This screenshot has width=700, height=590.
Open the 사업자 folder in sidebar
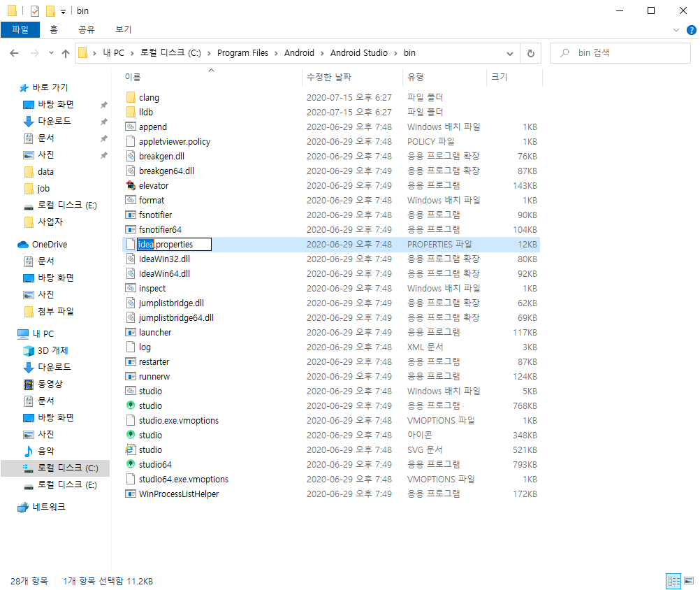pos(50,222)
